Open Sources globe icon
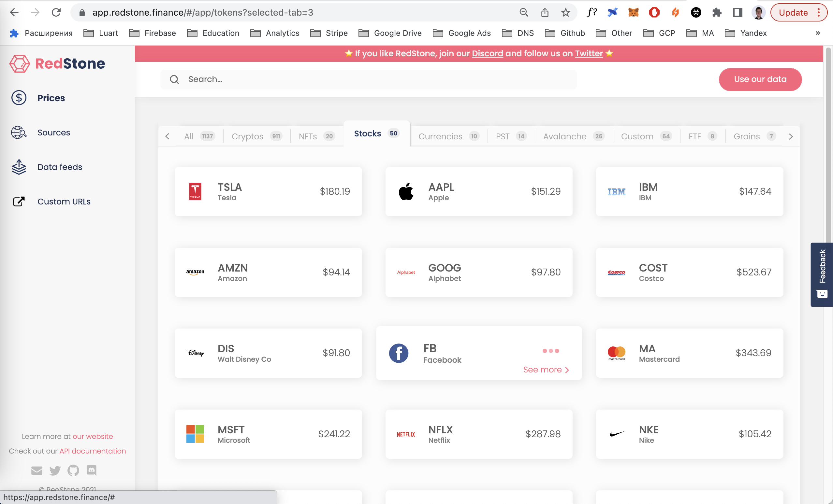The width and height of the screenshot is (833, 504). 19,133
